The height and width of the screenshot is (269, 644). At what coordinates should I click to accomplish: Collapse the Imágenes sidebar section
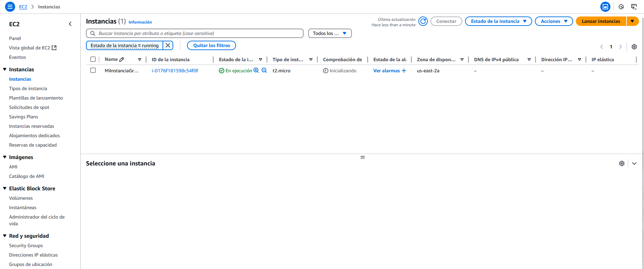tap(5, 157)
